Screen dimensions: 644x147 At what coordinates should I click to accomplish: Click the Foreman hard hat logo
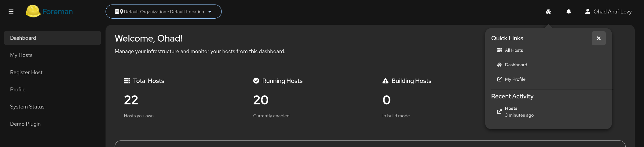click(33, 11)
